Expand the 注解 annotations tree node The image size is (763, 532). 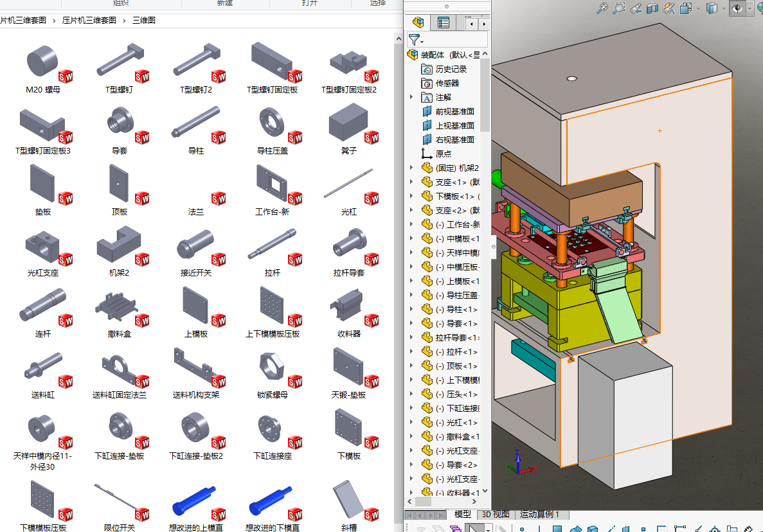[411, 97]
